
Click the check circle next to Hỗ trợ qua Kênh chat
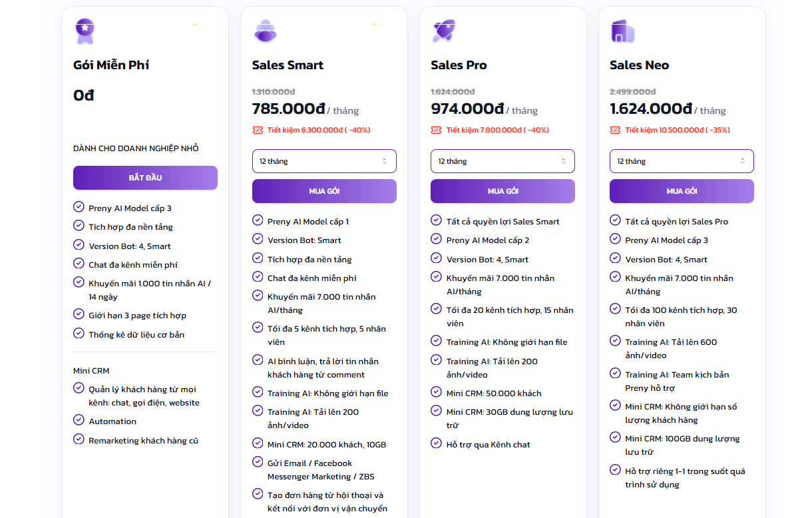[436, 443]
